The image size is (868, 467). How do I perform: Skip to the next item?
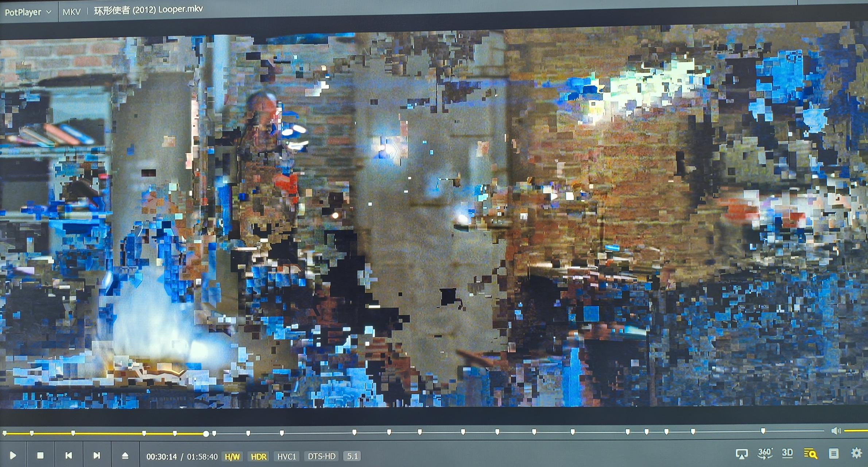tap(97, 455)
